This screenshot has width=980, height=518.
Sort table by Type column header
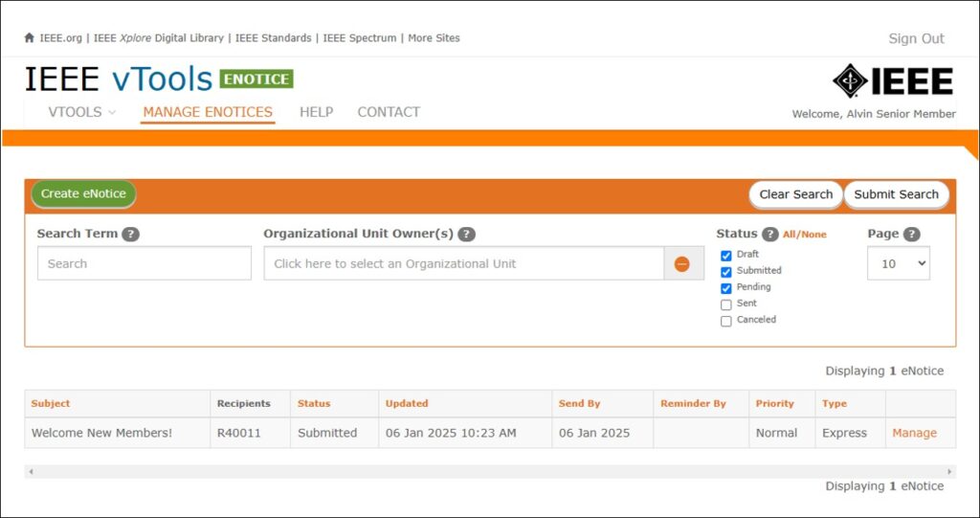pyautogui.click(x=835, y=403)
